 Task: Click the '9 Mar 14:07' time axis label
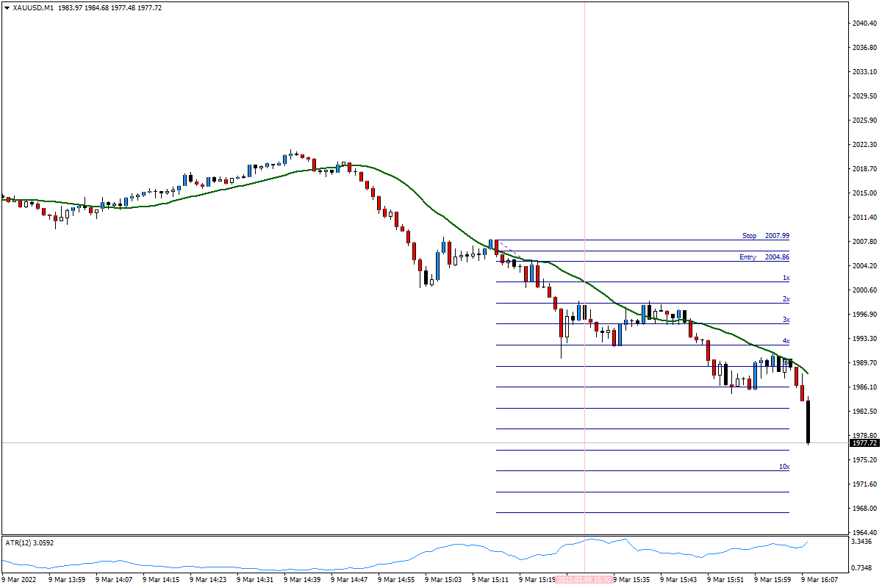tap(114, 580)
